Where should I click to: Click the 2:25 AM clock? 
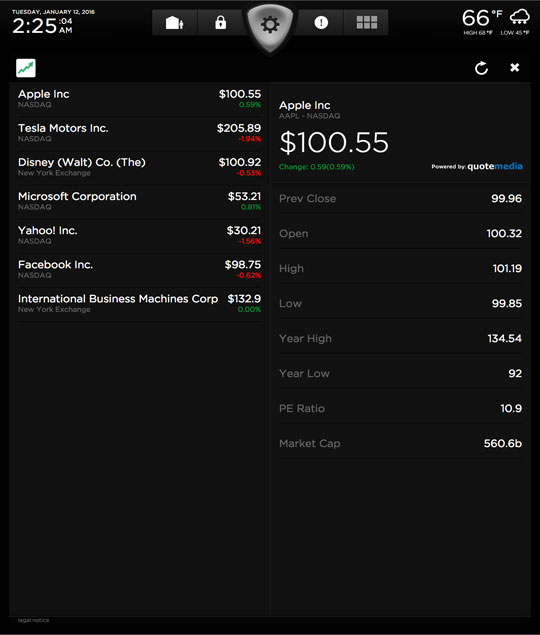coord(42,26)
